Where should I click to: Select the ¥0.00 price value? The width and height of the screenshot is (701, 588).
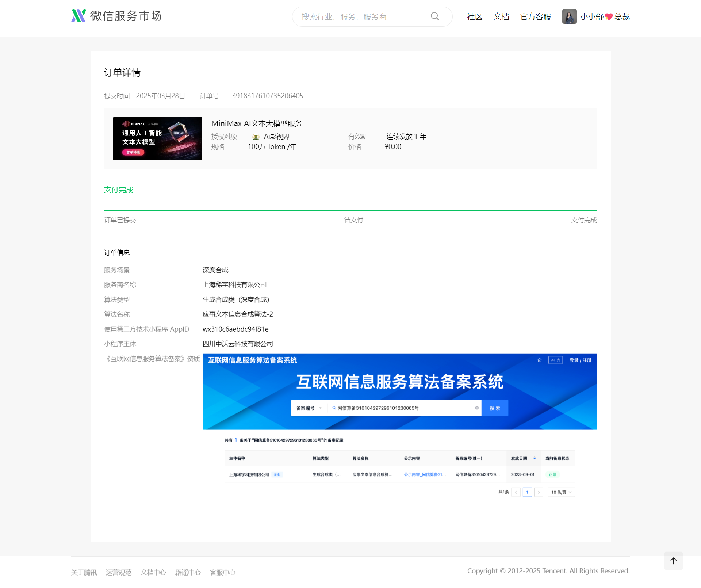click(393, 147)
